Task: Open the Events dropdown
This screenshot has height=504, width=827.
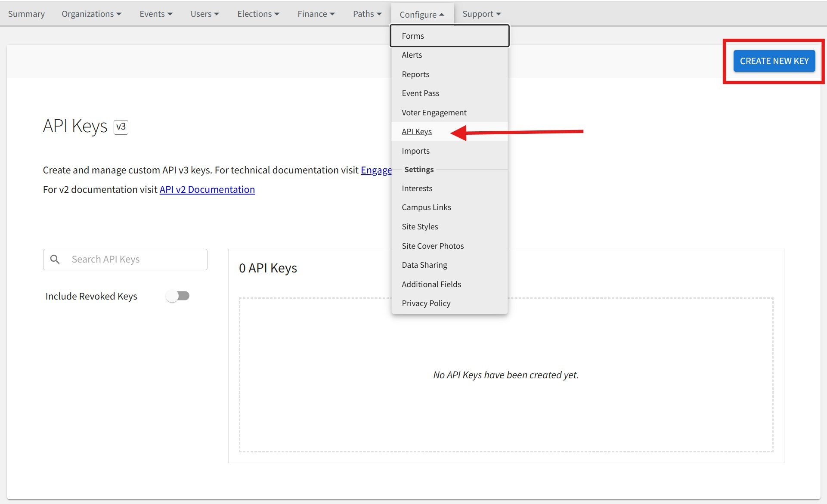Action: click(156, 14)
